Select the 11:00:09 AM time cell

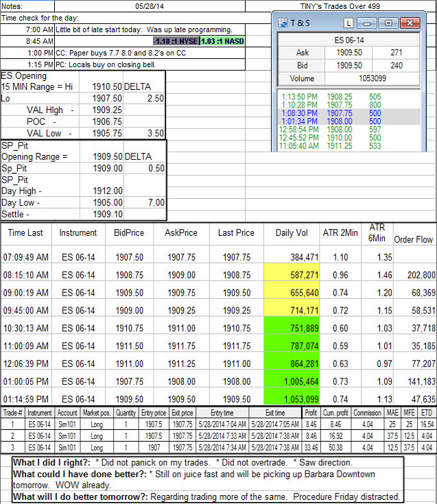25,346
